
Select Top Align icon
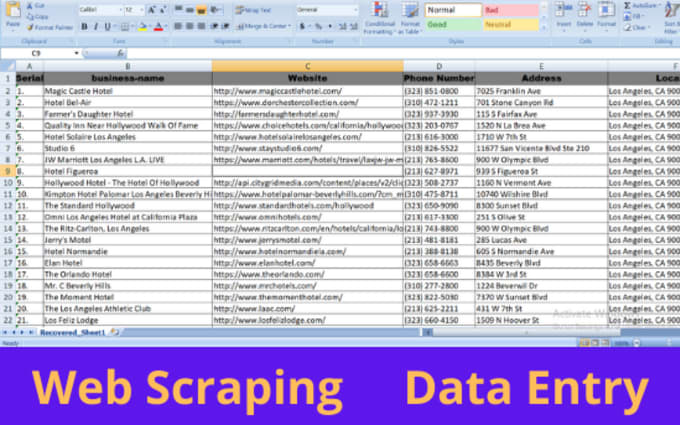(x=178, y=10)
